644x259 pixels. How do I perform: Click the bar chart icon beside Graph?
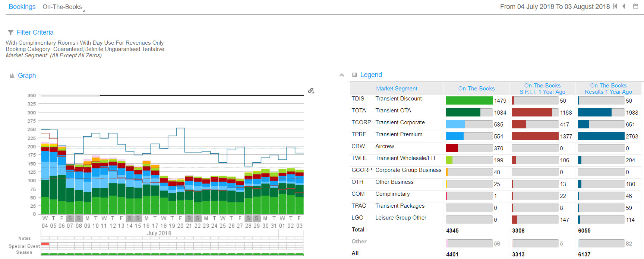pyautogui.click(x=12, y=76)
